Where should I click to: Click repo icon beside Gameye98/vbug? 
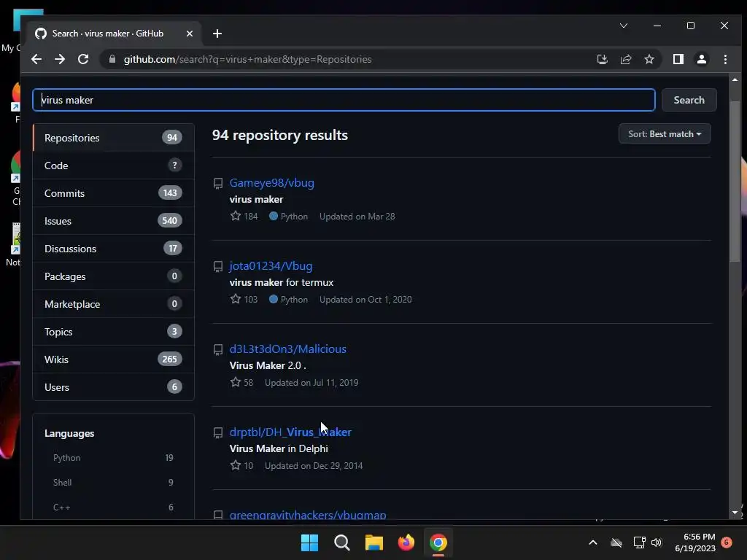click(217, 183)
